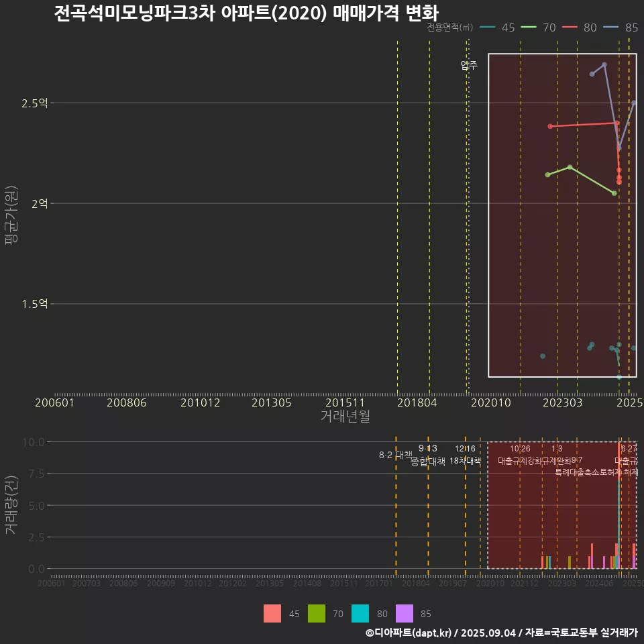The height and width of the screenshot is (644, 644).
Task: Click the salmon 45 swatch in bottom legend
Action: [x=272, y=613]
